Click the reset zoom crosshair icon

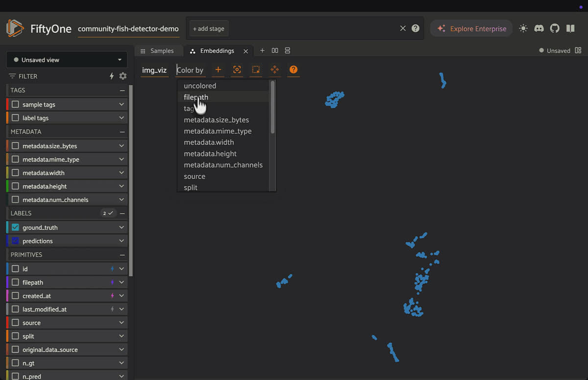click(237, 70)
